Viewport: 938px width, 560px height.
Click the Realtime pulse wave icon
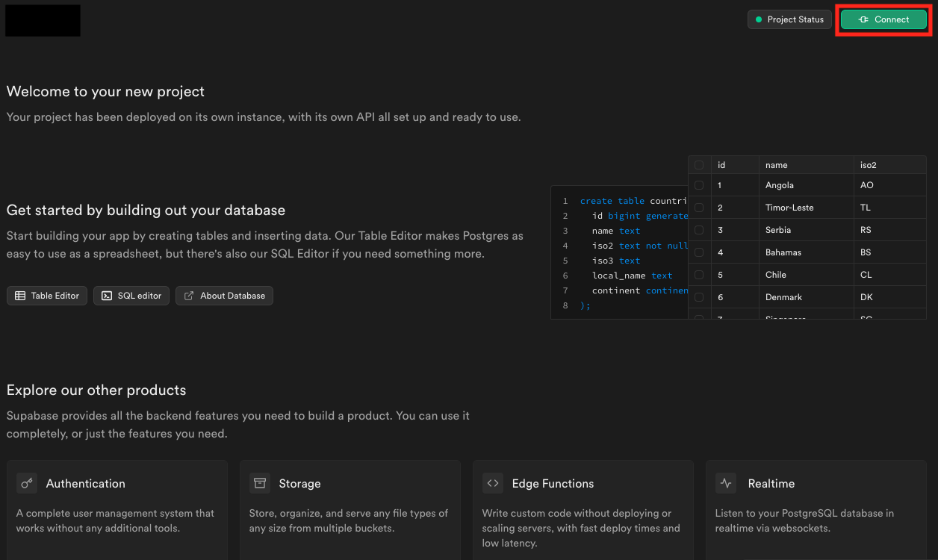726,483
